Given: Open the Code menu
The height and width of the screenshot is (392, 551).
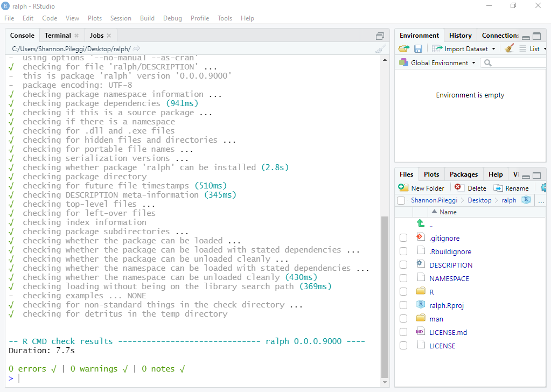Looking at the screenshot, I should pos(50,18).
